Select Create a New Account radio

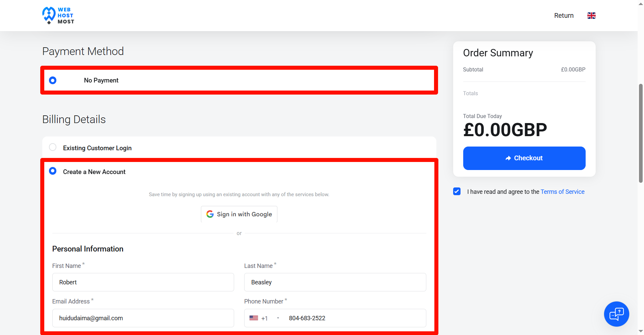point(53,171)
